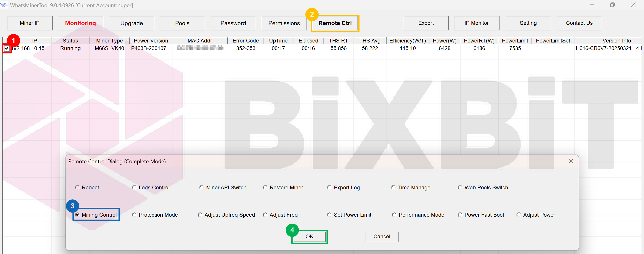
Task: Click the Miner Type column header
Action: [x=110, y=40]
